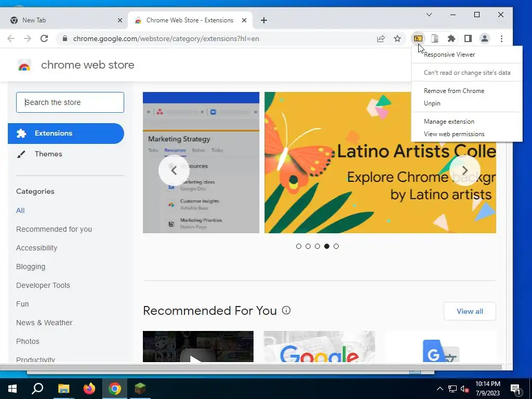The height and width of the screenshot is (399, 532).
Task: Launch Firefox from taskbar
Action: pyautogui.click(x=89, y=389)
